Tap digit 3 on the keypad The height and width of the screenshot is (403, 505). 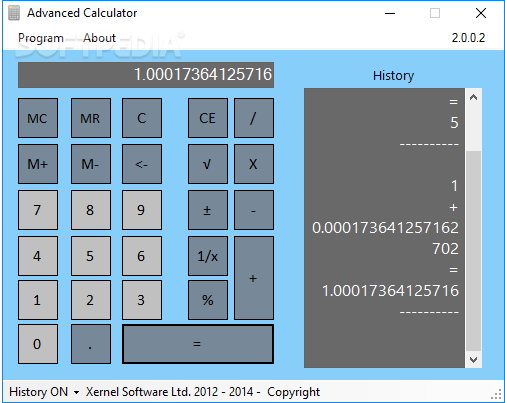click(142, 300)
